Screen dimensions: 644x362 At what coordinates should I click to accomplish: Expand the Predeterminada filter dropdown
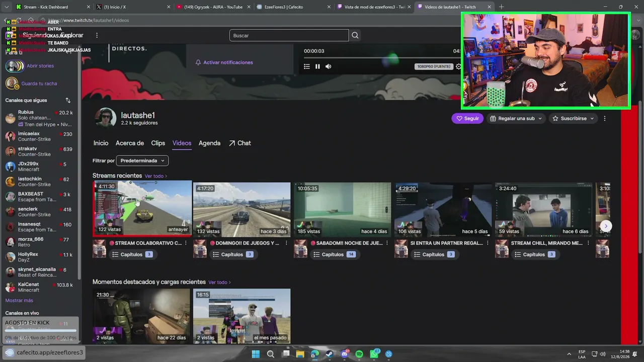142,161
